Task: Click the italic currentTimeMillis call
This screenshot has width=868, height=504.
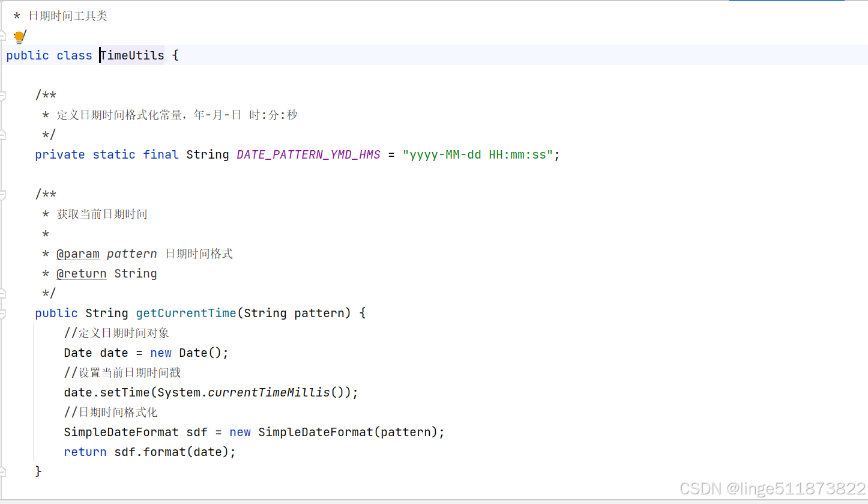Action: [x=269, y=392]
